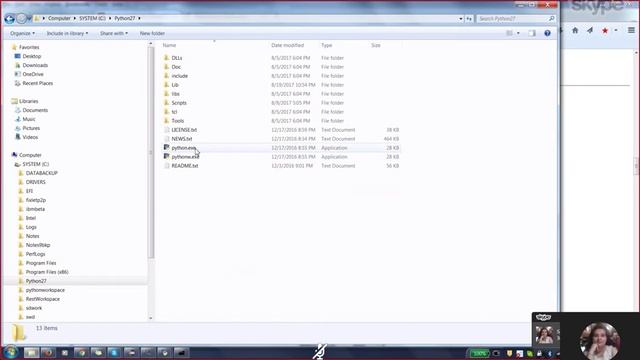
Task: Select pythonworkspace folder in tree
Action: pos(45,290)
